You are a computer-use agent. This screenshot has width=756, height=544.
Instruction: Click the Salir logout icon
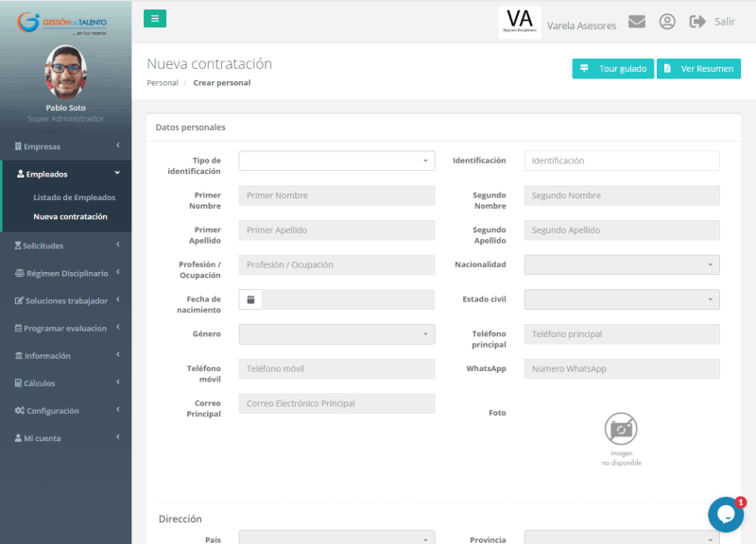[698, 22]
